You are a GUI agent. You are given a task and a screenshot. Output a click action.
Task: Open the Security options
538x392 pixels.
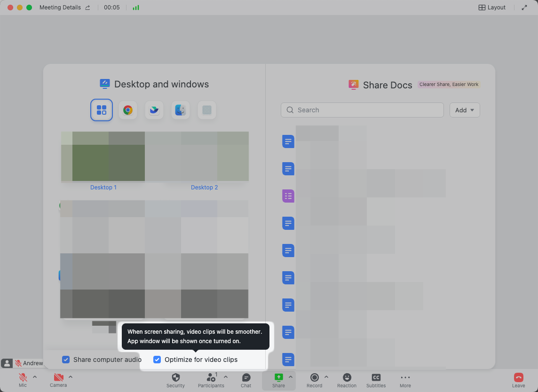click(x=175, y=380)
